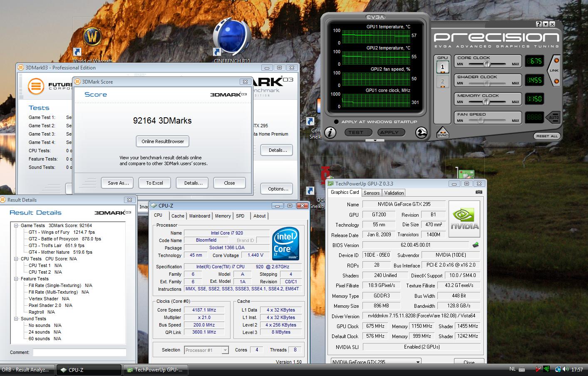The height and width of the screenshot is (376, 588).
Task: Click the 3DMark Score title bar icon
Action: pos(77,82)
